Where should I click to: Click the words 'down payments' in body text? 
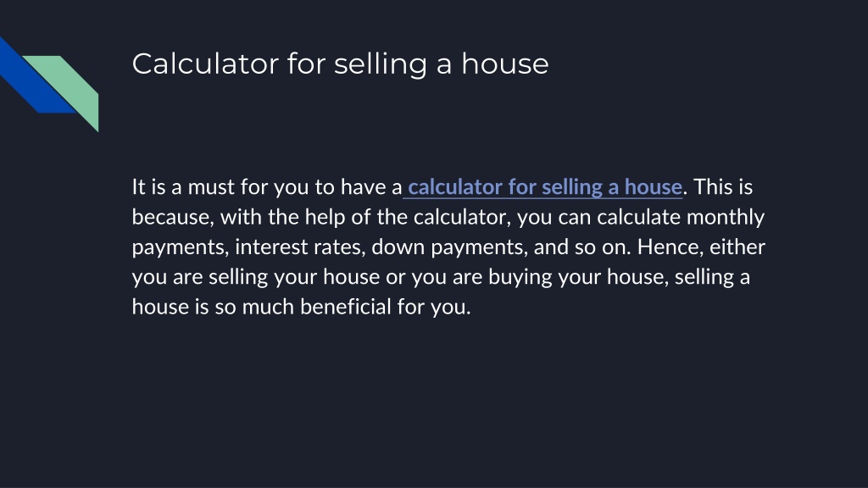click(x=449, y=247)
